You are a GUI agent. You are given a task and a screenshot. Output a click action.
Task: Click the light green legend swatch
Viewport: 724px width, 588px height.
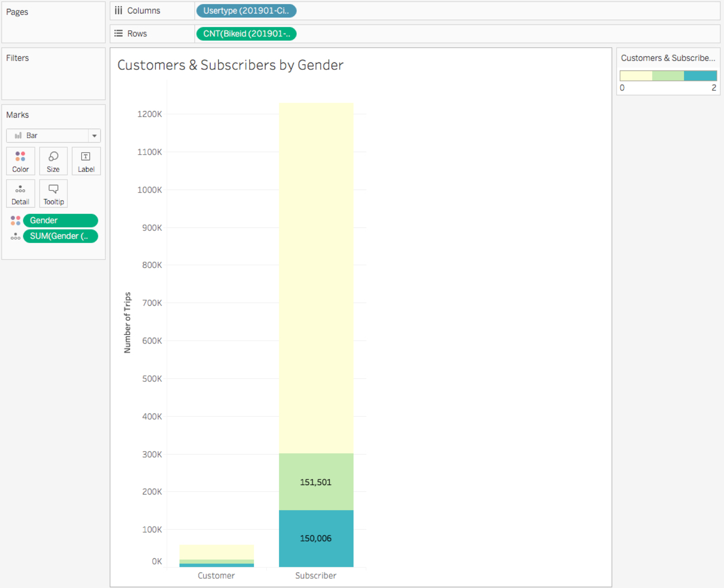(668, 76)
